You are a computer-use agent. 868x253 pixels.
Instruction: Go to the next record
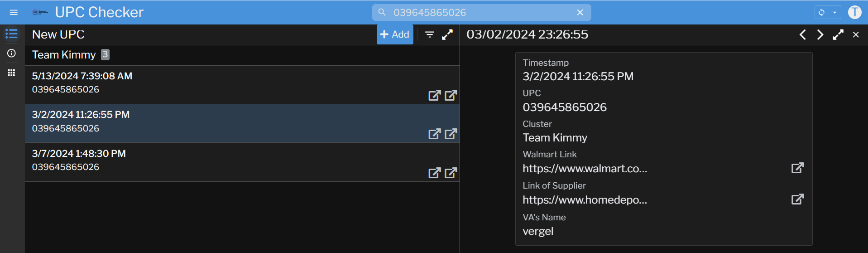[x=820, y=34]
